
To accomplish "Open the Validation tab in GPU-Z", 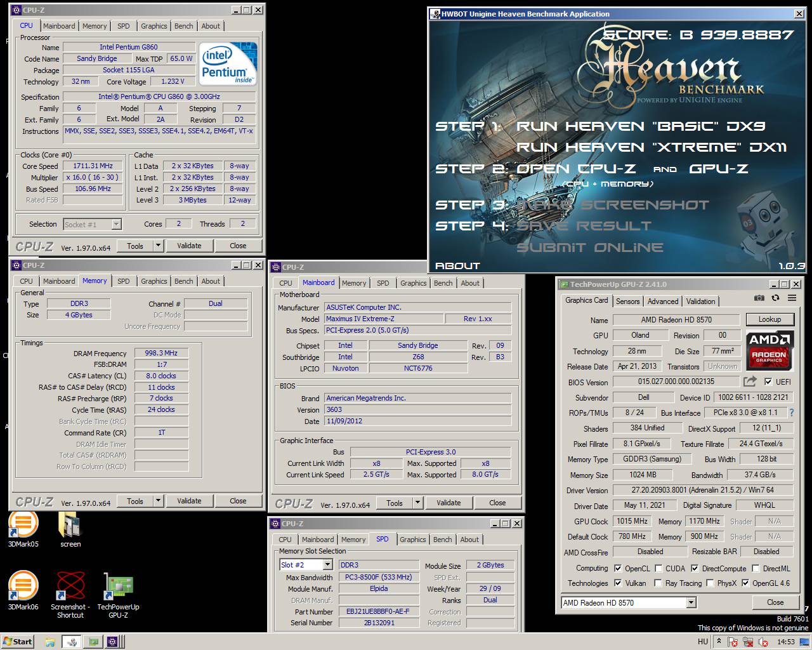I will click(x=700, y=302).
